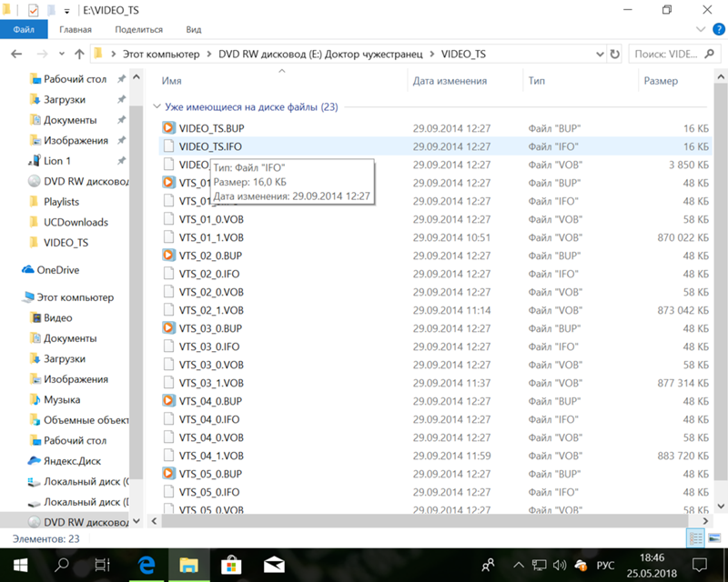Switch to the Главная ribbon tab
The image size is (728, 582).
[x=76, y=29]
